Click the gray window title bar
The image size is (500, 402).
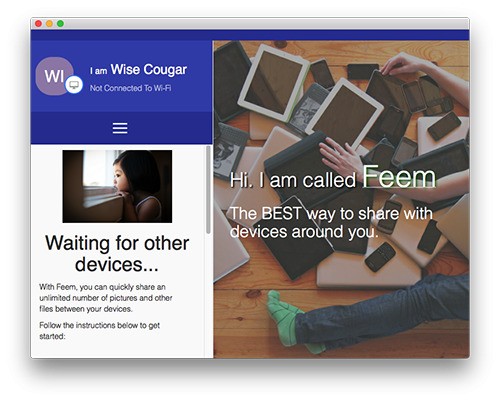click(250, 23)
